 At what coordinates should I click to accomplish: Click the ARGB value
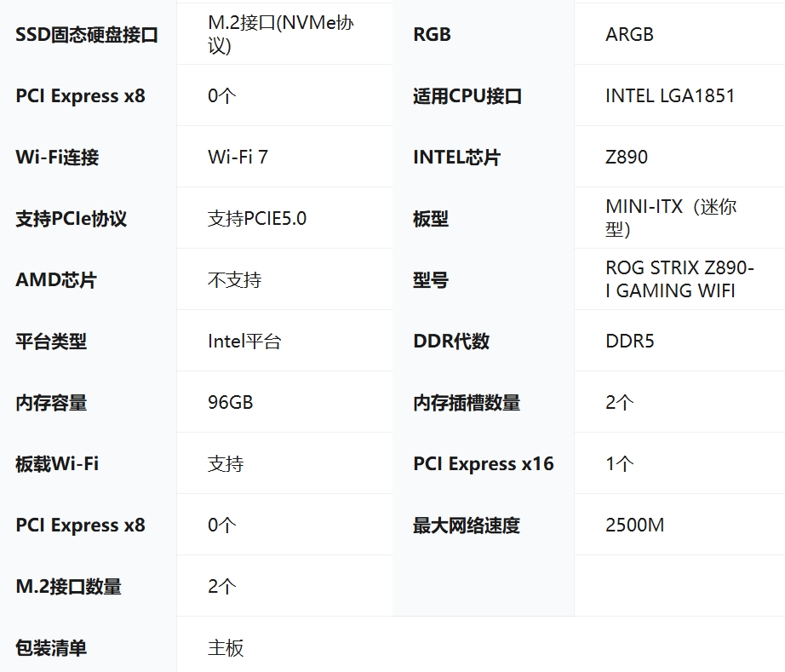629,35
